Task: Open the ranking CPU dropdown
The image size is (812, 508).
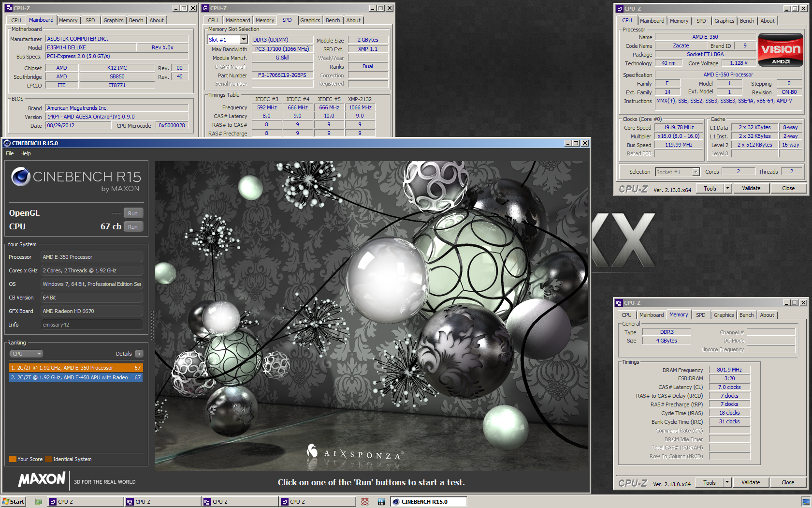Action: point(27,354)
